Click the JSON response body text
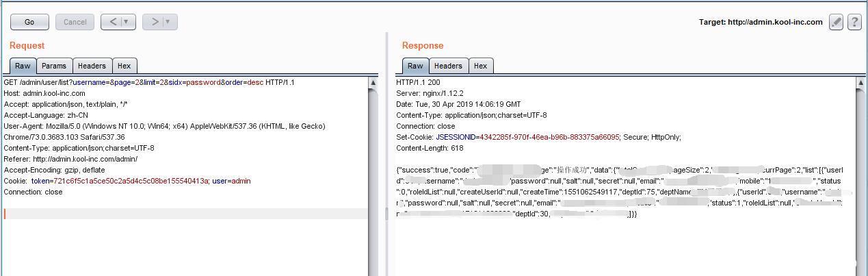The image size is (868, 276). point(616,192)
